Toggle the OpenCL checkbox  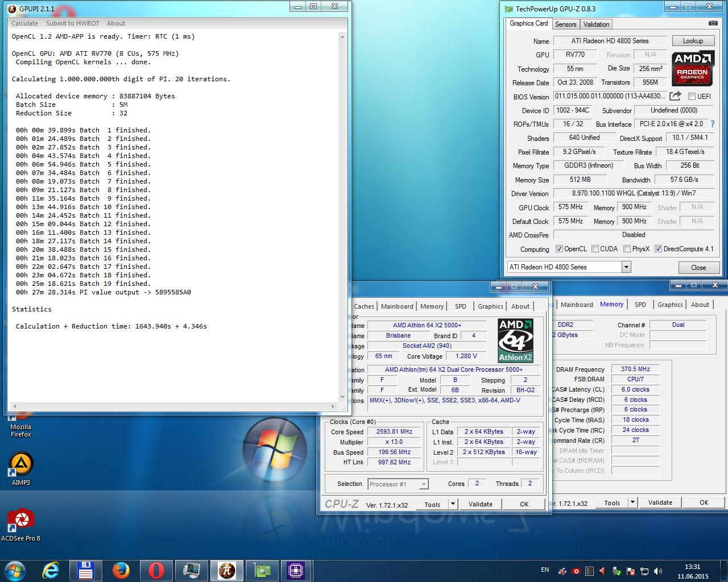click(559, 249)
